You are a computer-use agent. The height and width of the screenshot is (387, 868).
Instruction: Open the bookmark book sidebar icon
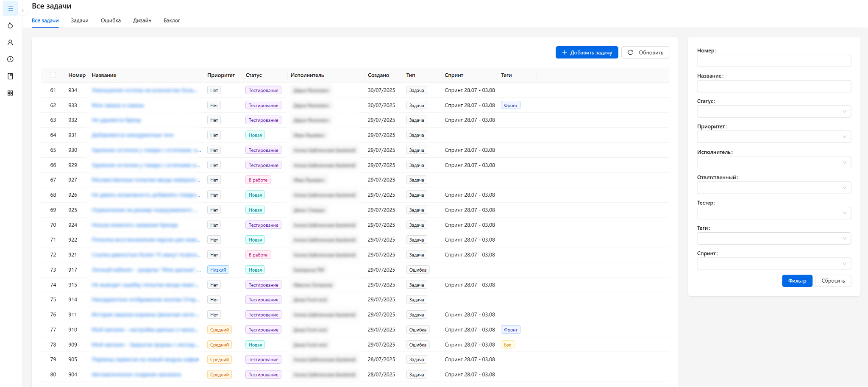click(10, 76)
